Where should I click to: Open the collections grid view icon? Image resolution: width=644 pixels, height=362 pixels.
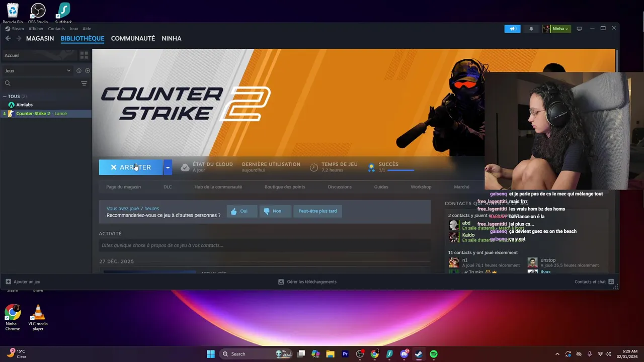[x=84, y=55]
